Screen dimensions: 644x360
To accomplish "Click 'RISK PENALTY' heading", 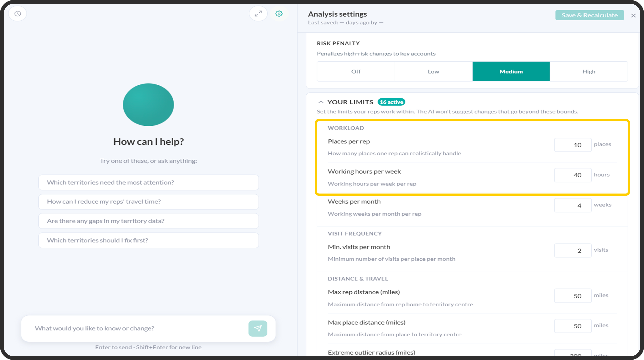I will click(x=338, y=43).
